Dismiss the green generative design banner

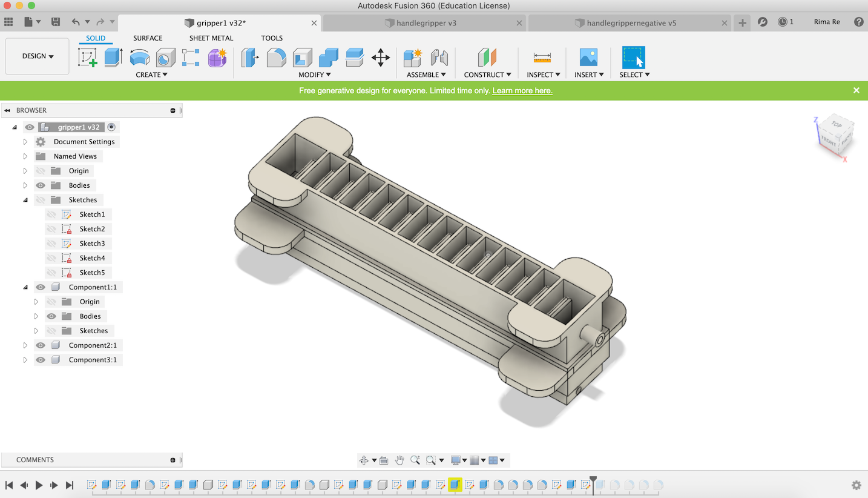(x=856, y=90)
